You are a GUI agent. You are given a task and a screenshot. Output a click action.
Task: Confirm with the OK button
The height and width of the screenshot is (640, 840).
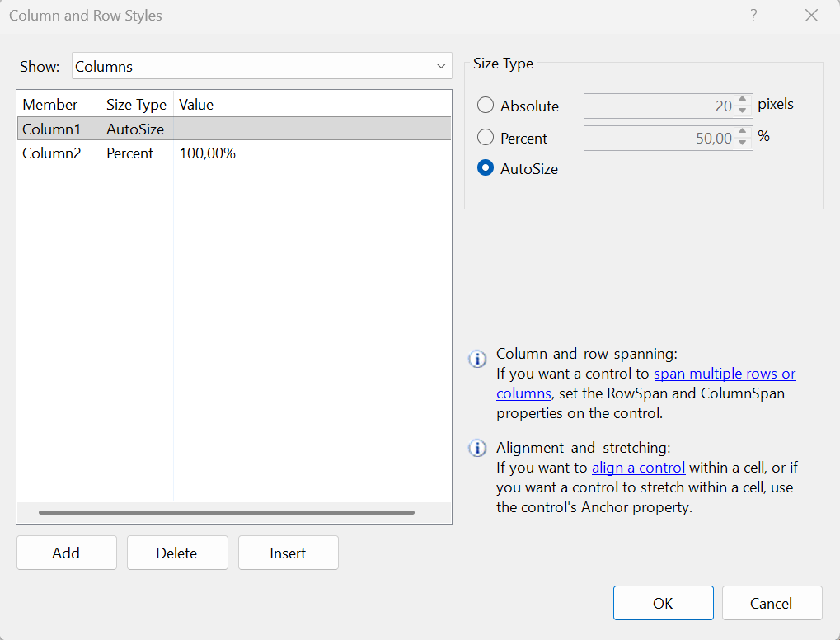[x=664, y=603]
